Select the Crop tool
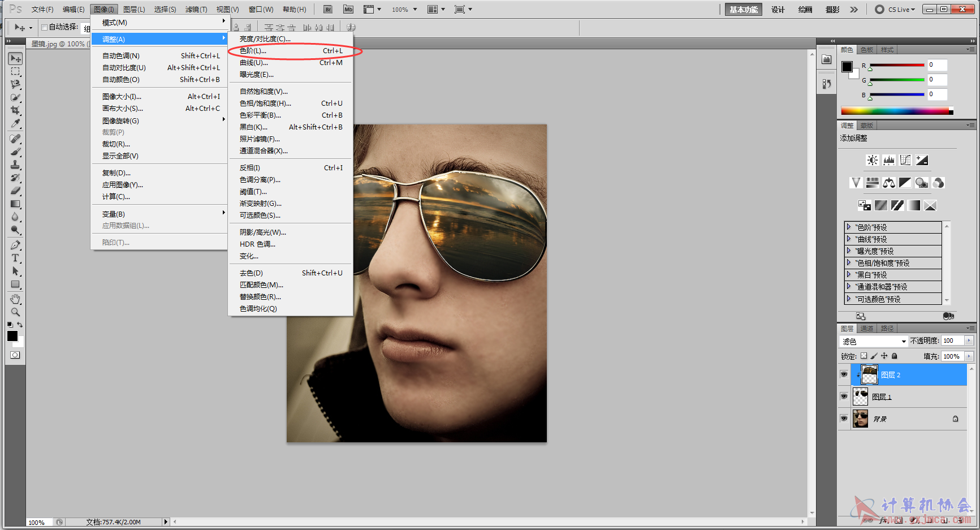Viewport: 980px width, 530px height. pyautogui.click(x=15, y=110)
